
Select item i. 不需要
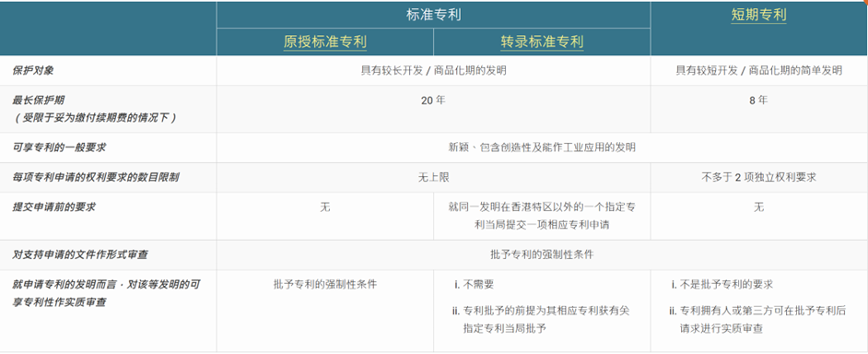[474, 285]
